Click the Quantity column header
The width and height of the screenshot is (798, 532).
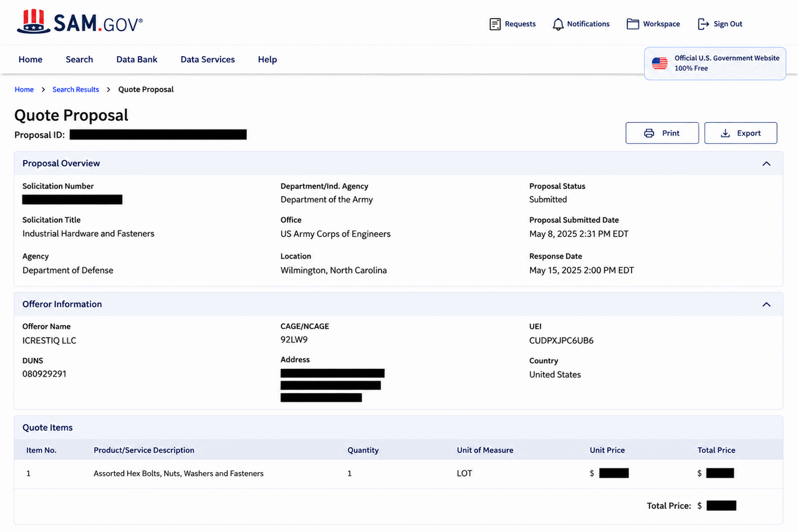click(x=363, y=450)
